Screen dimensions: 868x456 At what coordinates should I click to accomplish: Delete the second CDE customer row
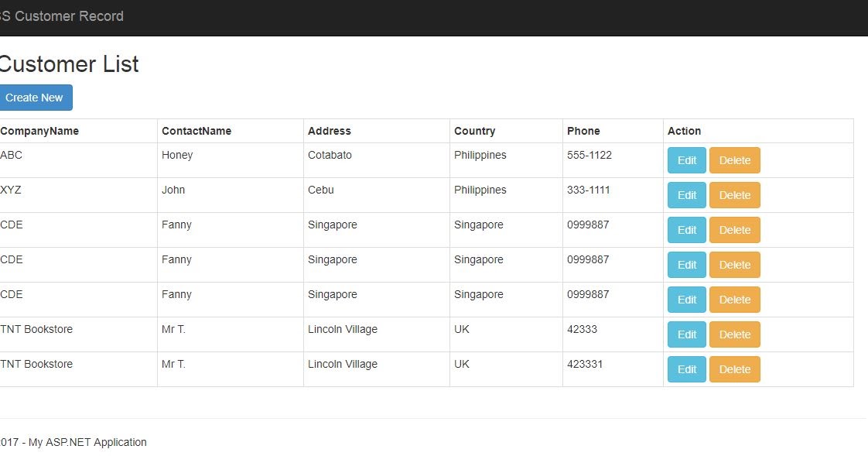point(734,265)
